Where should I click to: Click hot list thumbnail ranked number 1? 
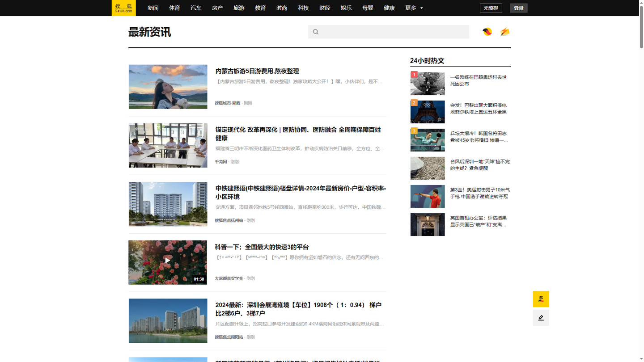pos(428,84)
